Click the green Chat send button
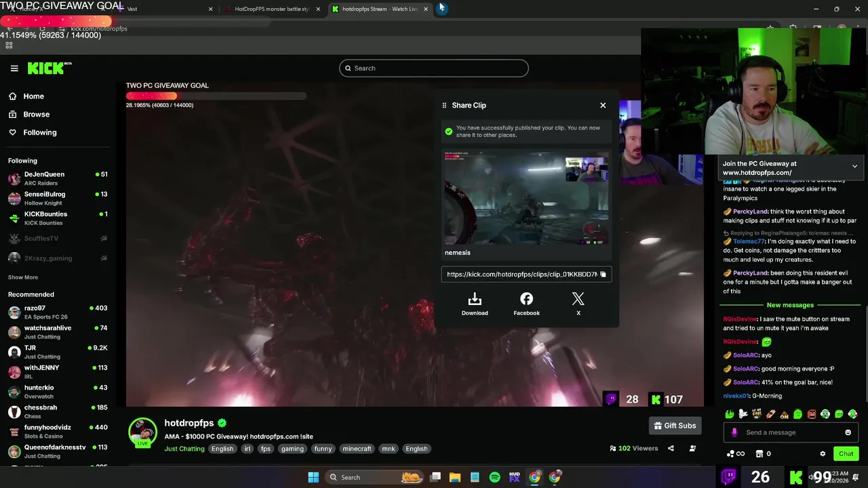The image size is (868, 488). pos(846,454)
